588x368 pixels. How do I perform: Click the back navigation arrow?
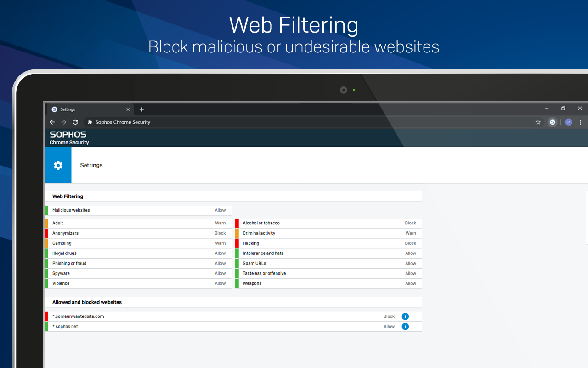click(52, 122)
